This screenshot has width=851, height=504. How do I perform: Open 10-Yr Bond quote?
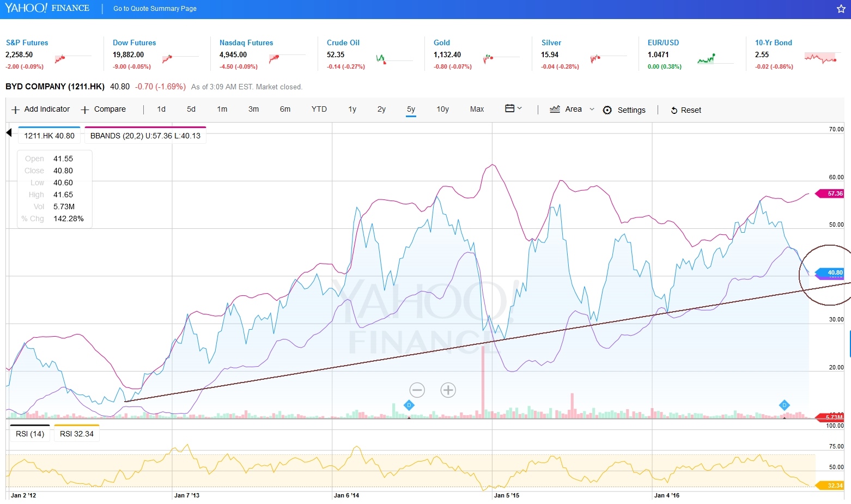[773, 42]
